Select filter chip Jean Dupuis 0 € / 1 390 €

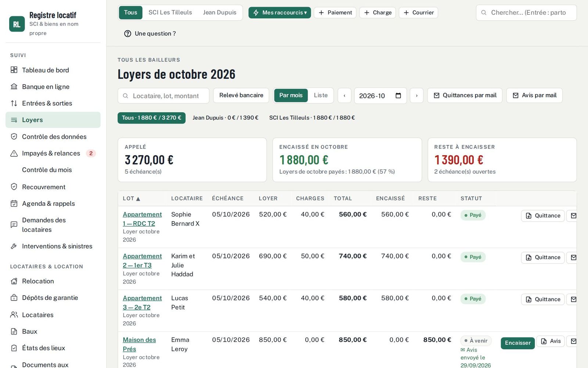225,118
